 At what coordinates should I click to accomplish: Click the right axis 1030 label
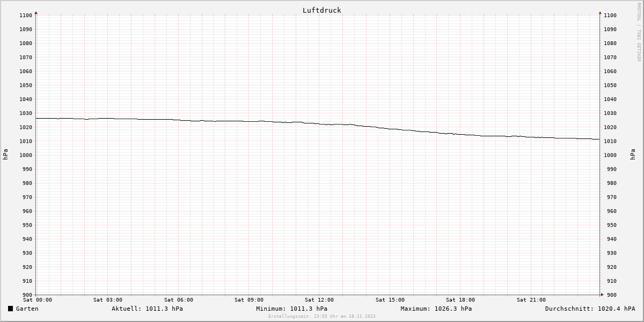[x=610, y=113]
